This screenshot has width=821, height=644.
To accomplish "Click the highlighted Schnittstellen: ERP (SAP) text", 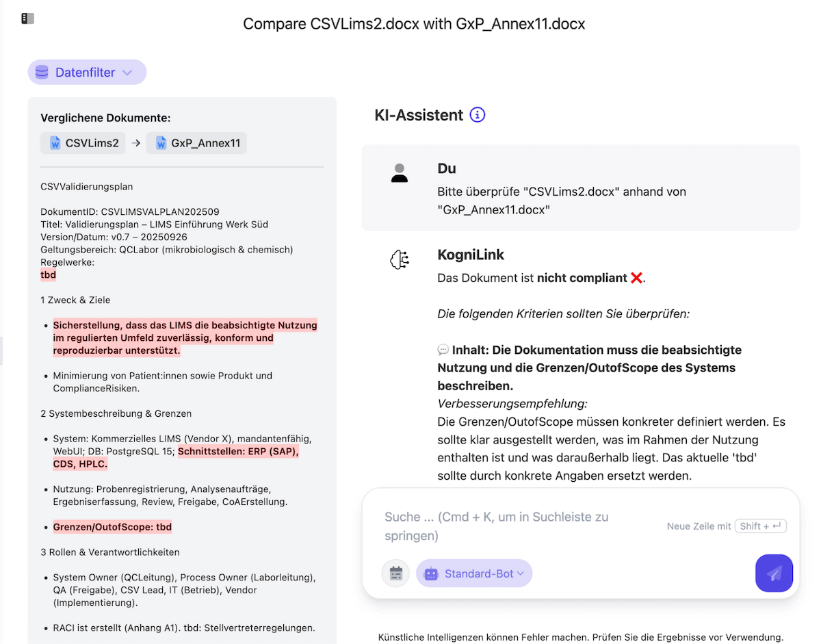I will pos(238,452).
